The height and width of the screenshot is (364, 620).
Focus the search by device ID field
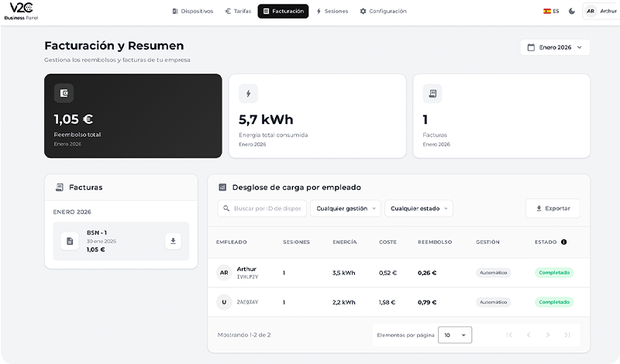262,208
